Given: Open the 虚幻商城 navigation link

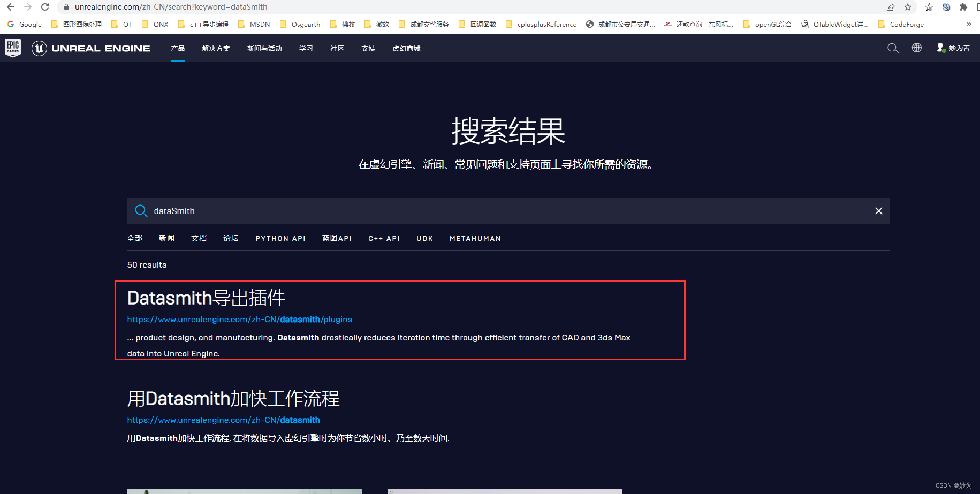Looking at the screenshot, I should point(406,48).
